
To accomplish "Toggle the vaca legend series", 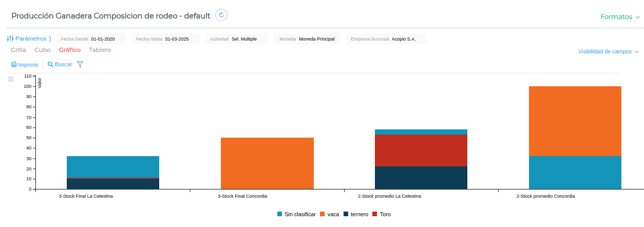I will pos(330,214).
